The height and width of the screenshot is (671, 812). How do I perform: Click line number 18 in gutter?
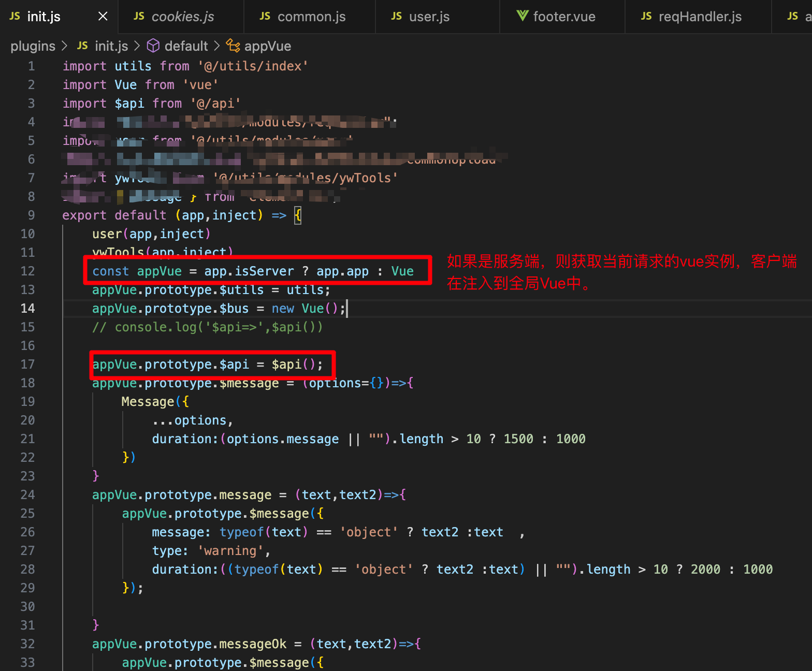[x=27, y=383]
